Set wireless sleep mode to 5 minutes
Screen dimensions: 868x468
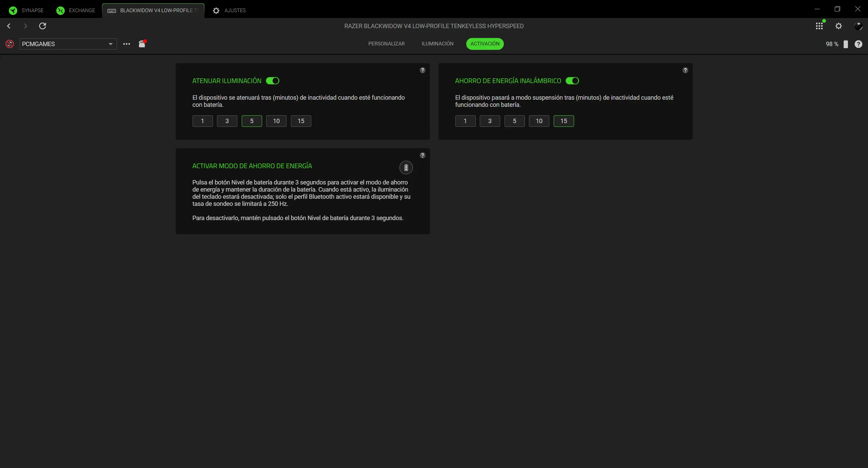[x=514, y=121]
